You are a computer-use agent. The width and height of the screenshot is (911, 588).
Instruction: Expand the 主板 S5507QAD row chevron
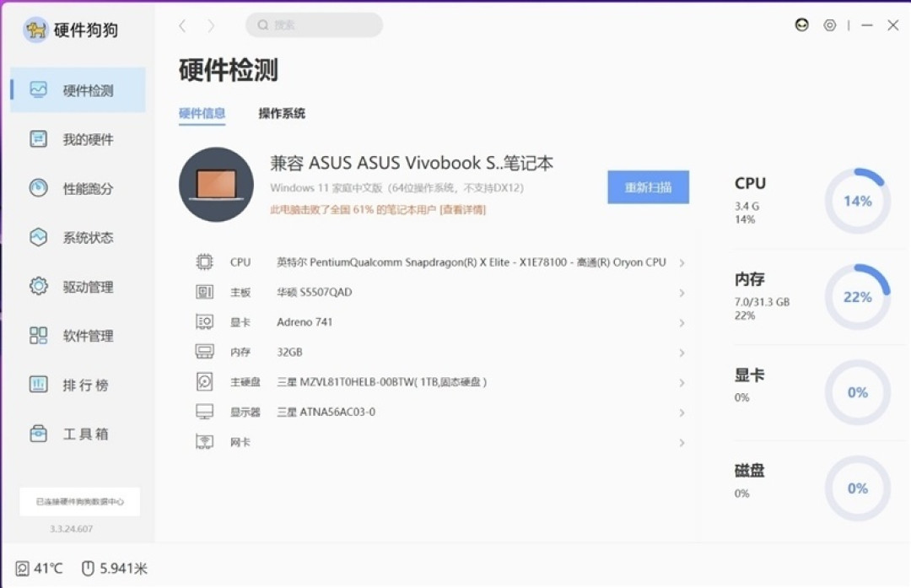point(682,293)
